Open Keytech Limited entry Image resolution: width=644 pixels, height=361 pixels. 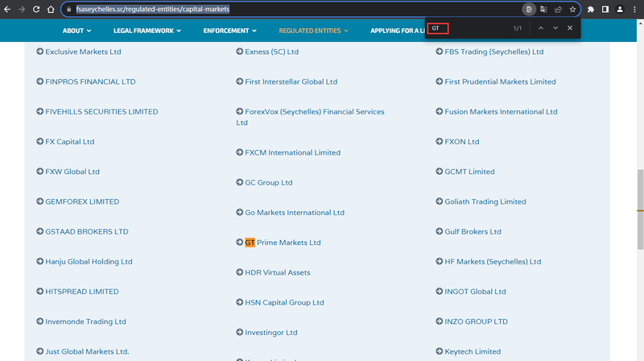[x=473, y=352]
